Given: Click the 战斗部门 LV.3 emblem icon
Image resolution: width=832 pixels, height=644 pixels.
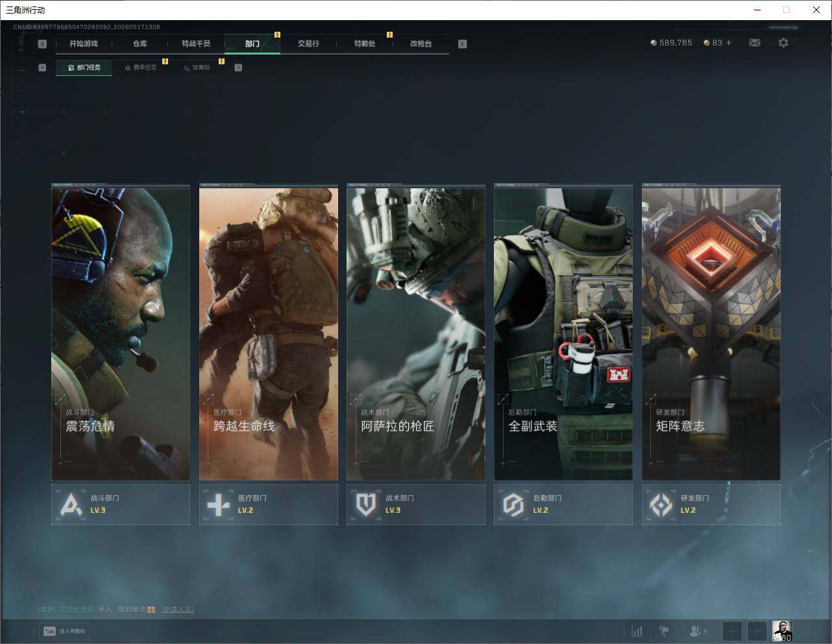Looking at the screenshot, I should pos(71,504).
